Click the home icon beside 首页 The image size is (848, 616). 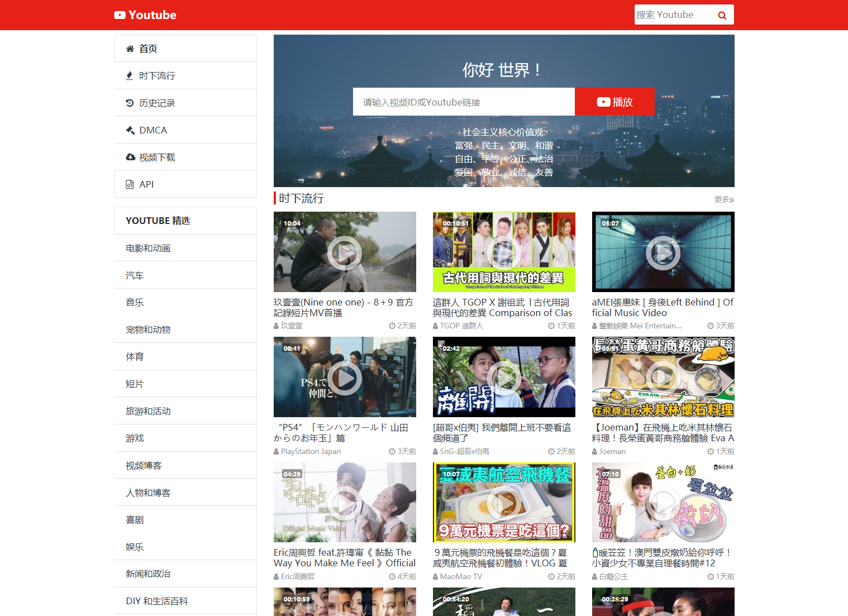tap(130, 49)
